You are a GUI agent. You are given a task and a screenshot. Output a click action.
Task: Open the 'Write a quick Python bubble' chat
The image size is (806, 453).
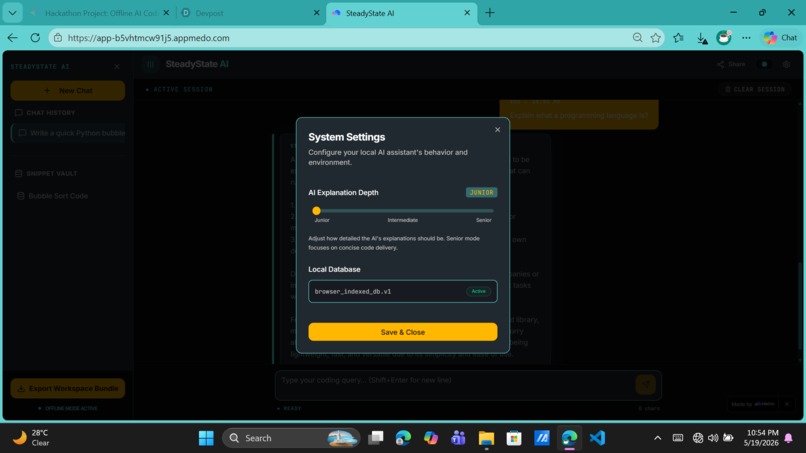68,133
